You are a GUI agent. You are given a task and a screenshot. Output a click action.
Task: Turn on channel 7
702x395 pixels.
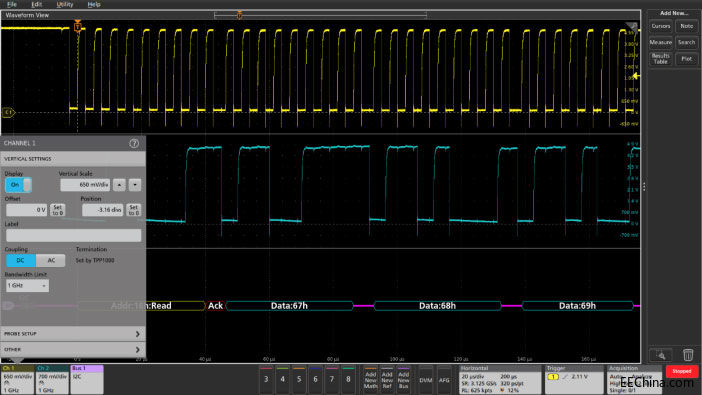coord(332,379)
